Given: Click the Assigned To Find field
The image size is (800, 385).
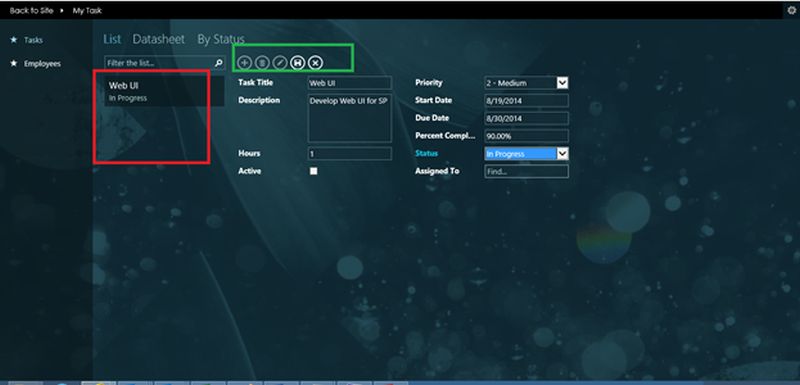Looking at the screenshot, I should tap(527, 171).
